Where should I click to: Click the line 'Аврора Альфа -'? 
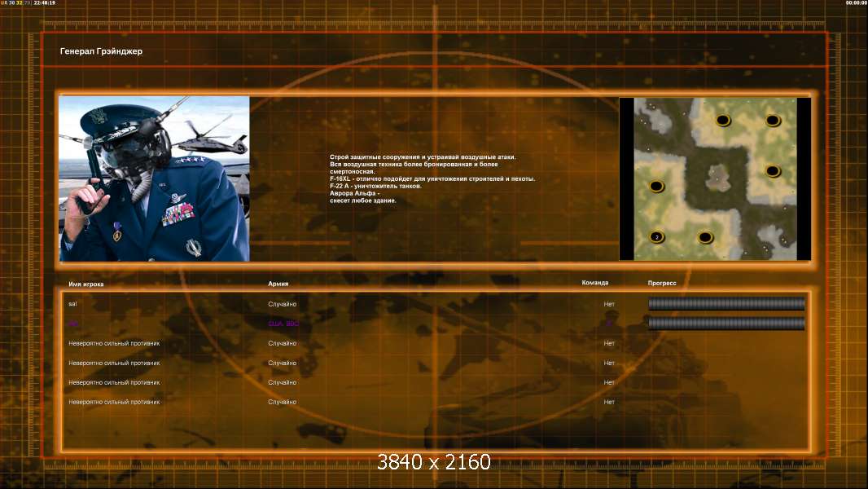pyautogui.click(x=354, y=193)
